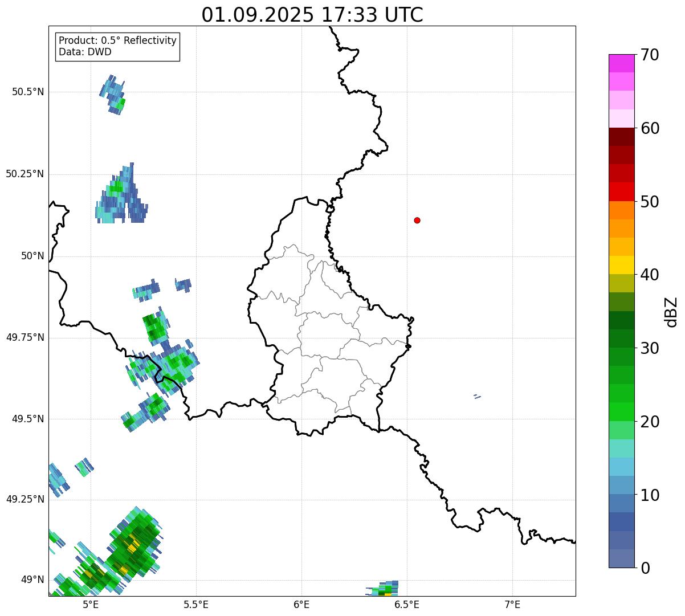The height and width of the screenshot is (616, 685).
Task: Click the 6.5°E longitude label
Action: click(x=407, y=604)
